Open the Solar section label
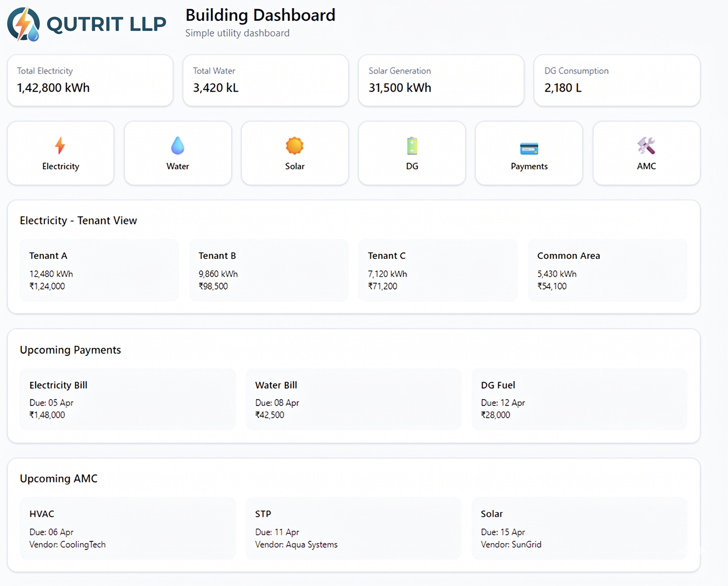728x586 pixels. tap(295, 166)
